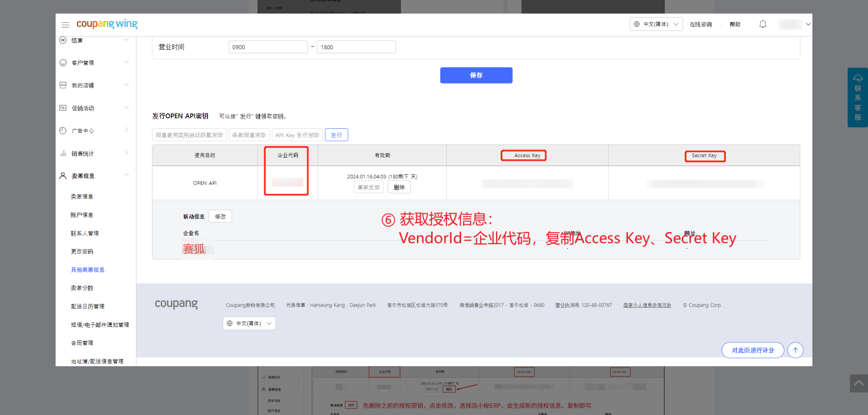868x415 pixels.
Task: Open the hamburger menu beside the Coupang Wing logo
Action: click(x=66, y=25)
